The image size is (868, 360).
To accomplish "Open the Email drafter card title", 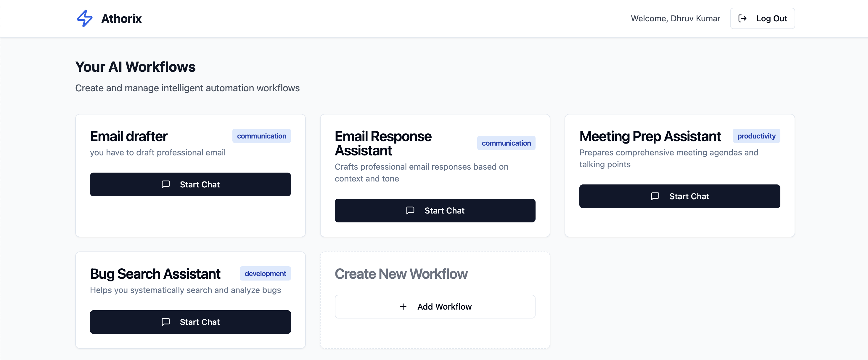I will (x=128, y=136).
